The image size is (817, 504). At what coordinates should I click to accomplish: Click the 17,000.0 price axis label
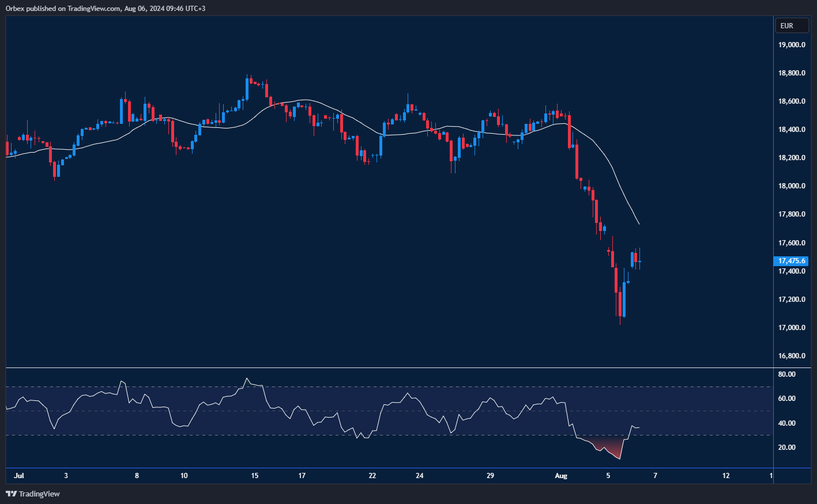coord(791,328)
